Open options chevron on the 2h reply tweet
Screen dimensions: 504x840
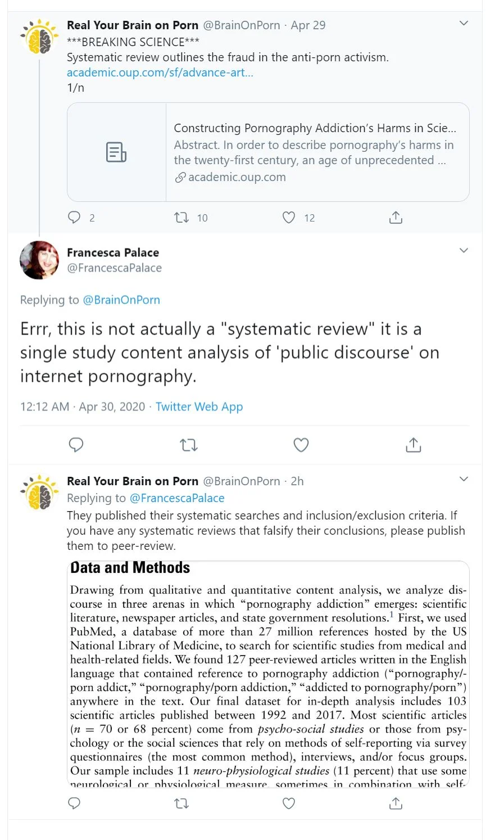click(464, 480)
